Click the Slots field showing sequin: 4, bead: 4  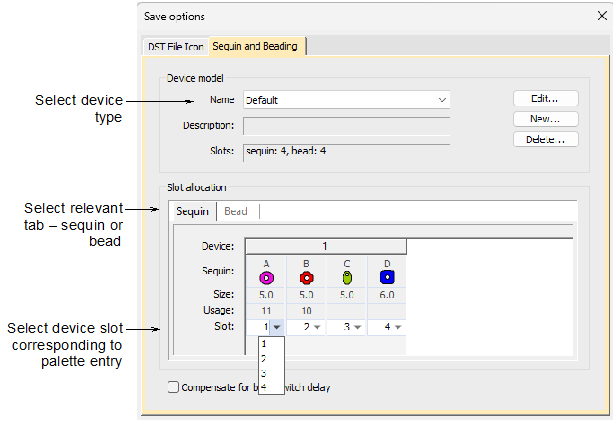[x=346, y=151]
